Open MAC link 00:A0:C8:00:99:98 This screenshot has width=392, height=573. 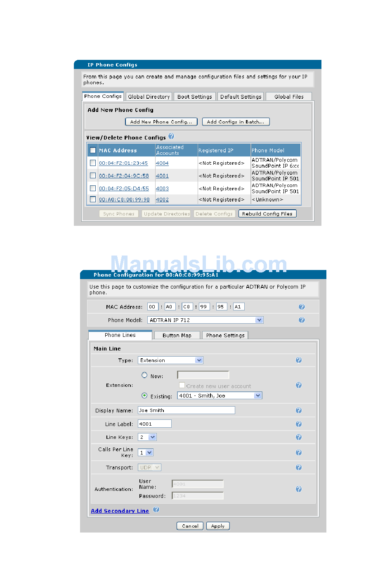pyautogui.click(x=124, y=199)
